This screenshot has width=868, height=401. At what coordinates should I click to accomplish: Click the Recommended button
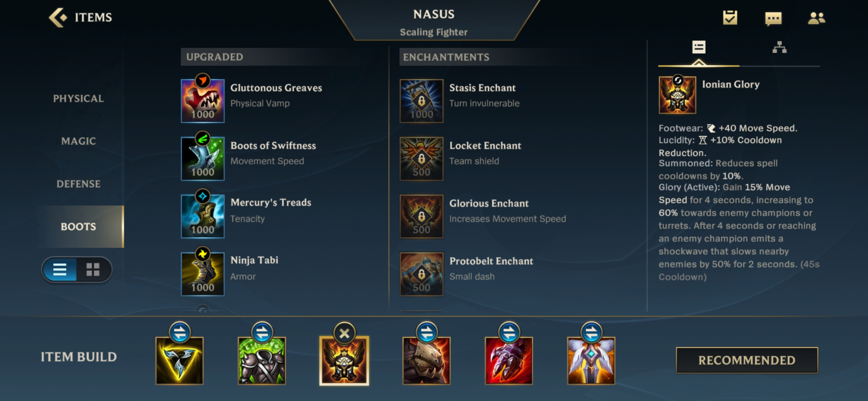point(747,360)
